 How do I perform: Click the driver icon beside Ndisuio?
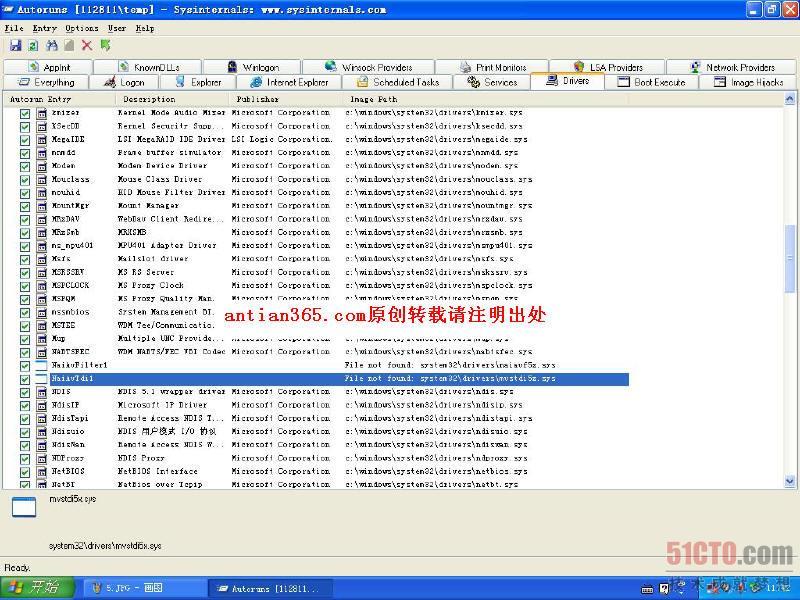pos(42,432)
